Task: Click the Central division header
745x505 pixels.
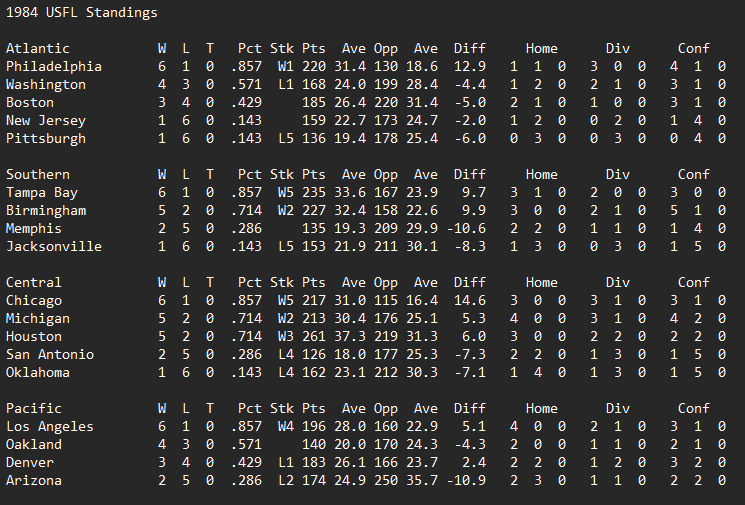Action: coord(33,283)
